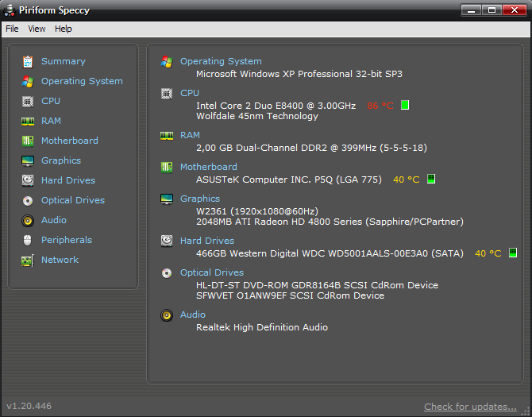The image size is (532, 417).
Task: Click the RAM memory stick icon in sidebar
Action: (28, 122)
